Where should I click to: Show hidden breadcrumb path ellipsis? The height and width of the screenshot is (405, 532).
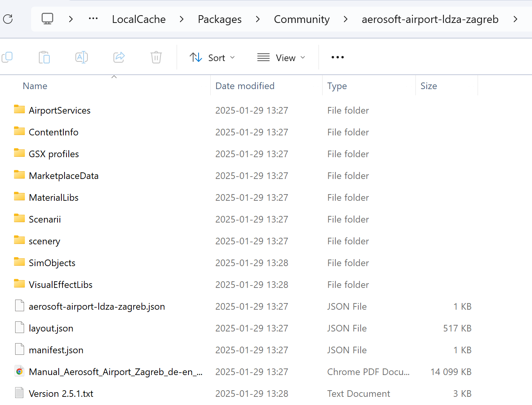point(93,18)
